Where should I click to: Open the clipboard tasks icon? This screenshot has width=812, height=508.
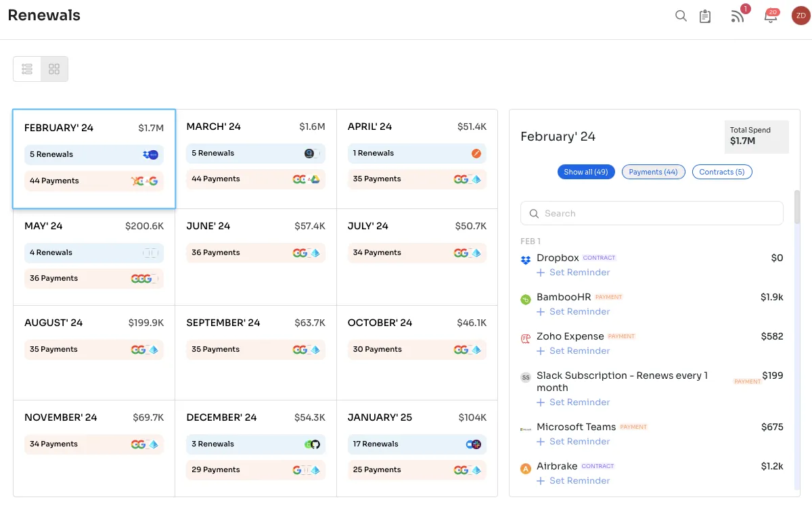(705, 16)
